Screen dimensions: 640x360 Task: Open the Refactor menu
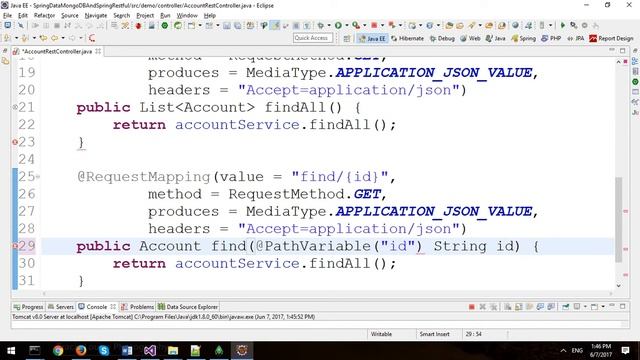tap(44, 16)
